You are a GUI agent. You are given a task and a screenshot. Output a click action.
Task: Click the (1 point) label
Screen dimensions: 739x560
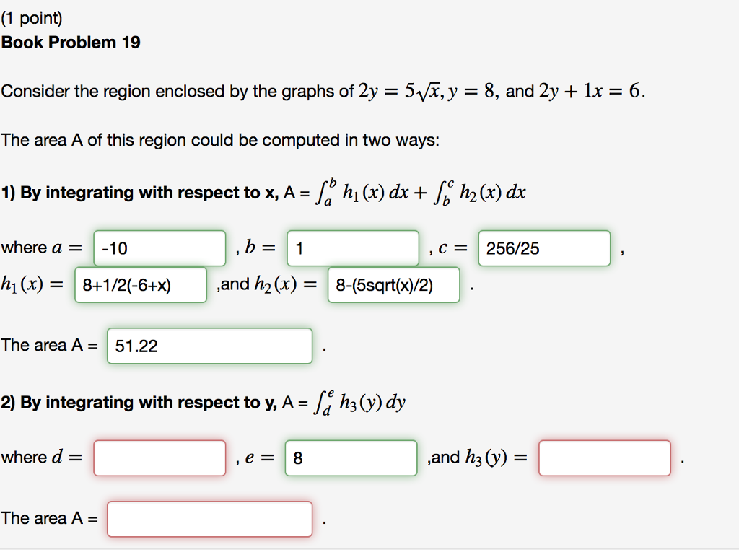[x=32, y=16]
